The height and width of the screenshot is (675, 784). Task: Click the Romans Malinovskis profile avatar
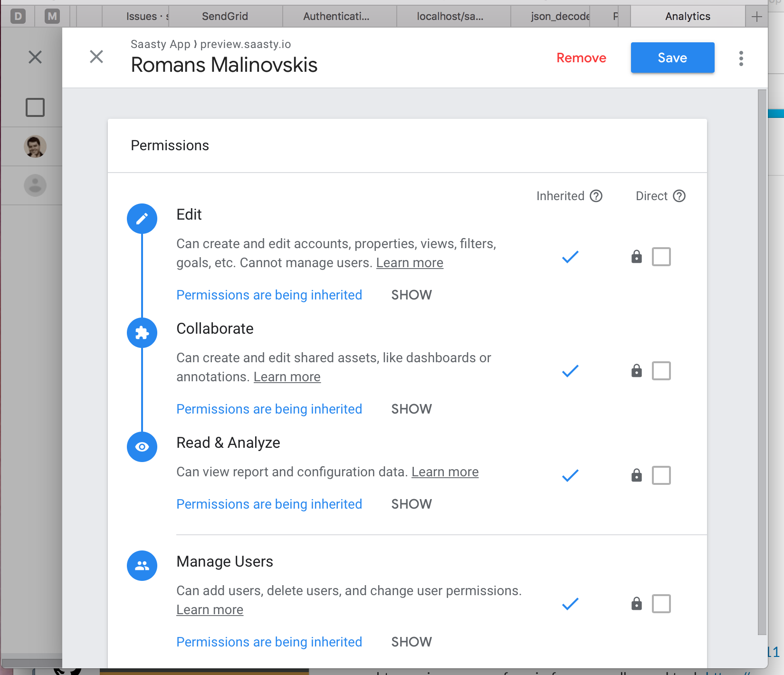tap(35, 146)
